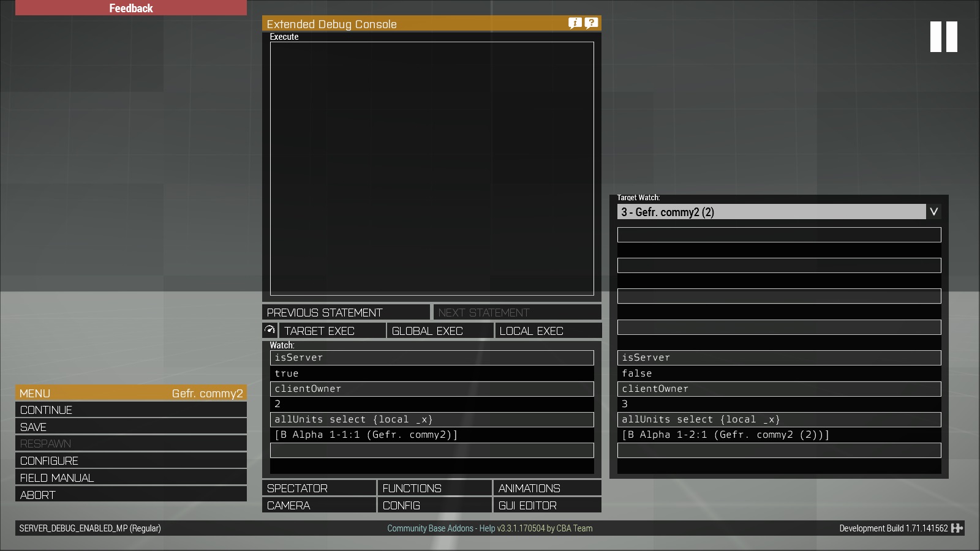Click the Target Watch result 'false'
980x551 pixels.
pos(779,373)
